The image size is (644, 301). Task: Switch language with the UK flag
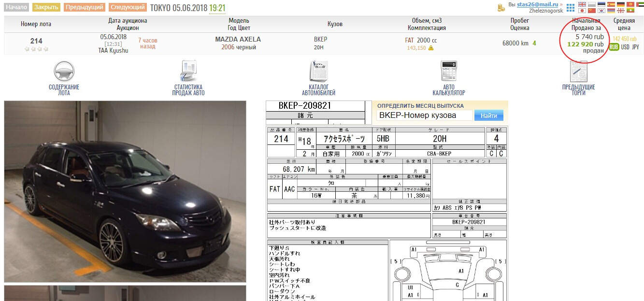click(x=582, y=4)
